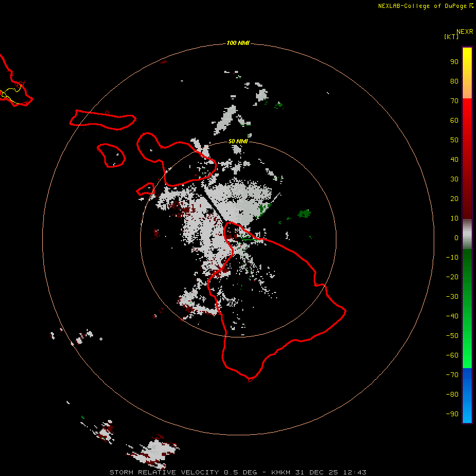Click the -70 value on the velocity scale
The height and width of the screenshot is (476, 476).
(x=452, y=375)
